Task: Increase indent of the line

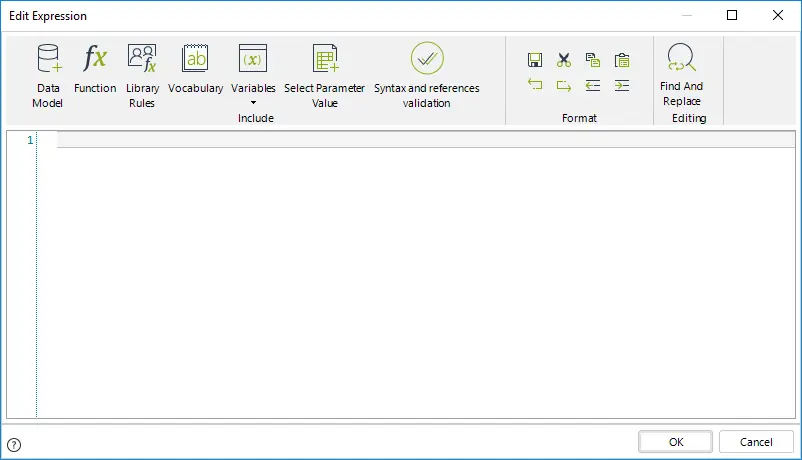Action: pos(622,85)
